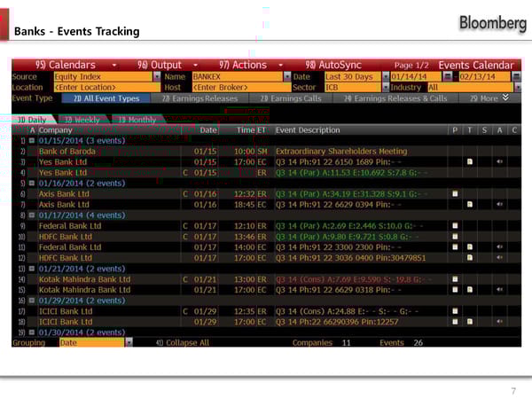
Task: Open transcript icon for Axis Bank 18:45 call
Action: click(470, 204)
